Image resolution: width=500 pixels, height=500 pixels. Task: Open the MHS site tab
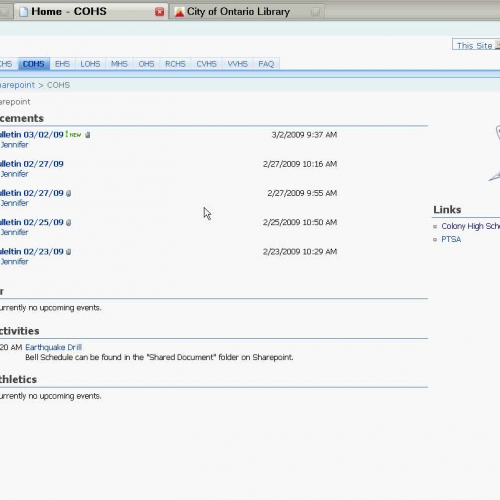(x=119, y=64)
